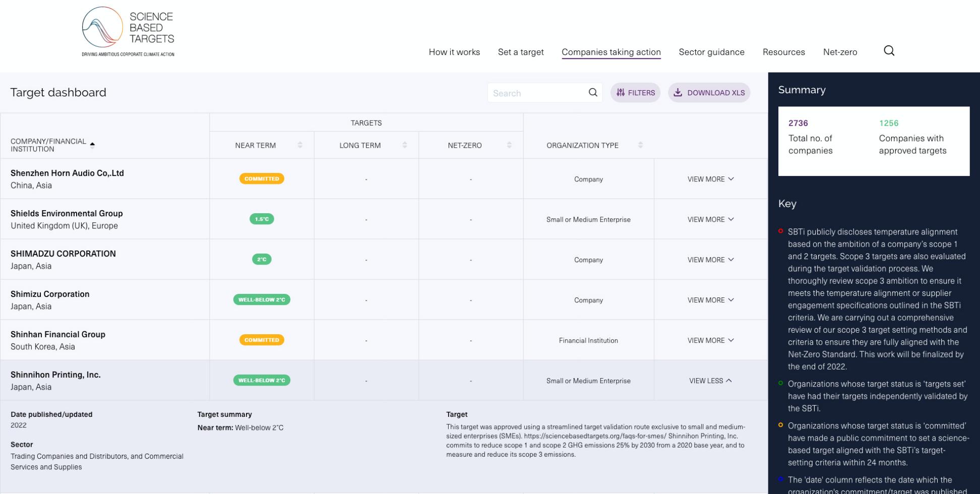Click the green key bullet marker
980x494 pixels.
point(780,383)
